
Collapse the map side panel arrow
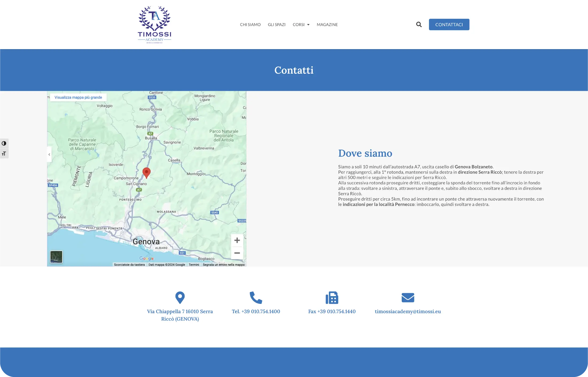click(x=49, y=154)
